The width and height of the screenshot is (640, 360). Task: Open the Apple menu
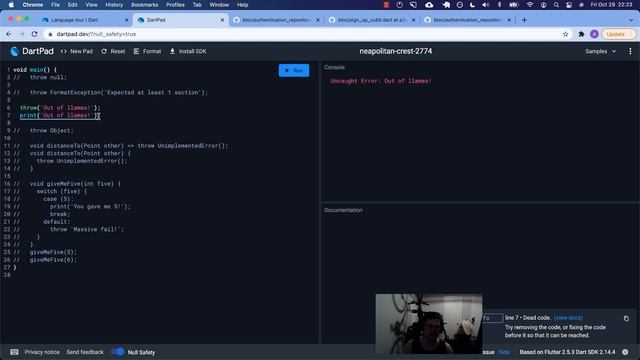[x=11, y=5]
